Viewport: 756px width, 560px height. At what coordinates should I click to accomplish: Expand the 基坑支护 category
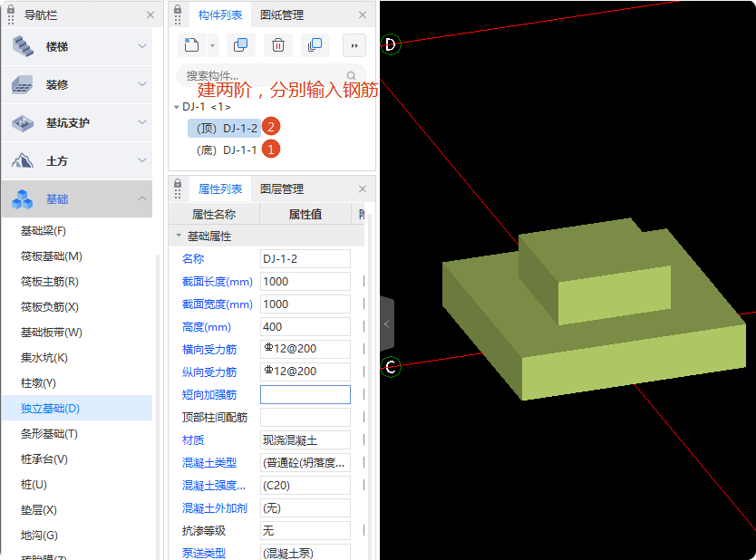142,122
